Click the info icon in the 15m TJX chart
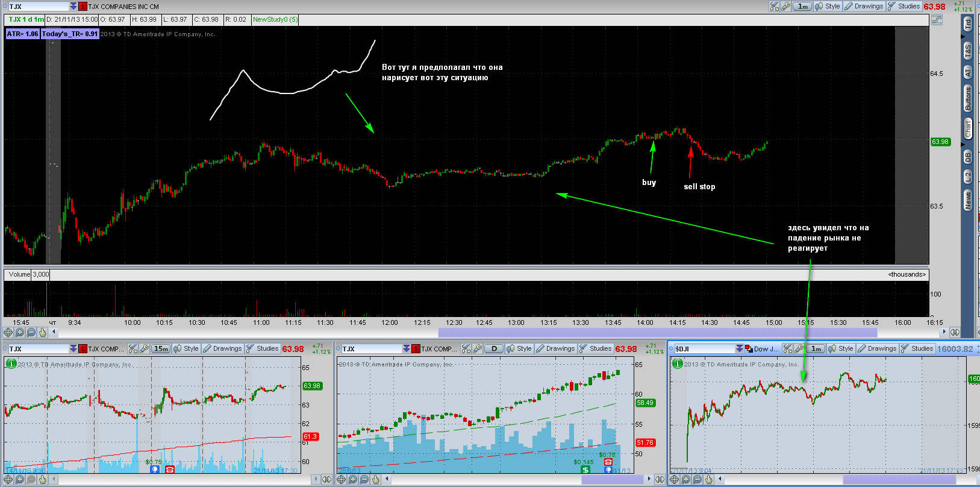980x487 pixels. (x=11, y=363)
